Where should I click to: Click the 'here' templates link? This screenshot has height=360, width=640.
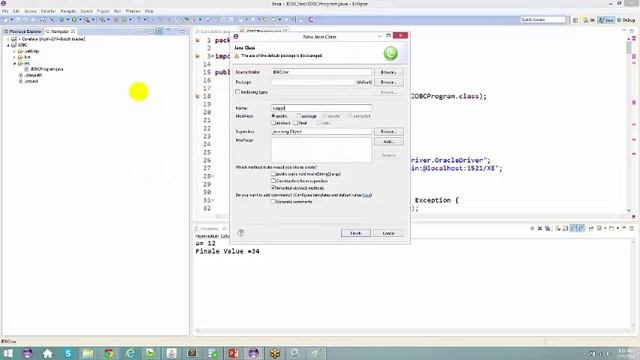[x=367, y=195]
